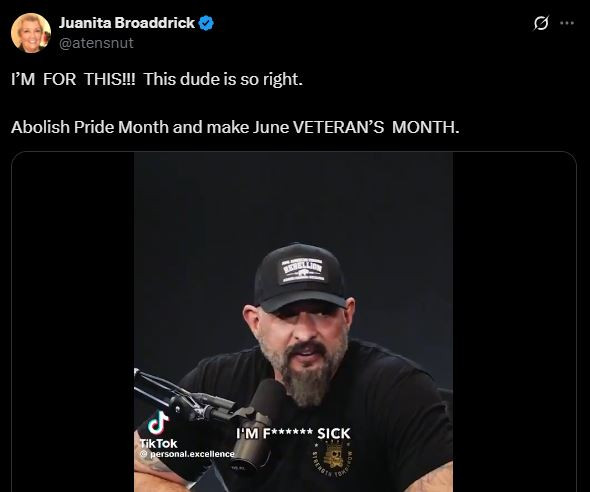Select the "I'M FOR THIS!!!" text

[73, 79]
